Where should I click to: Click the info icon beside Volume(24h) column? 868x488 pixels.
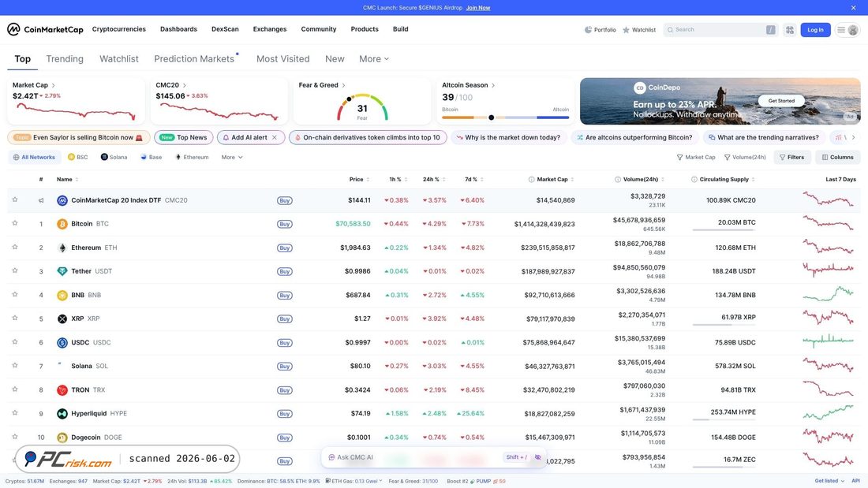coord(618,179)
